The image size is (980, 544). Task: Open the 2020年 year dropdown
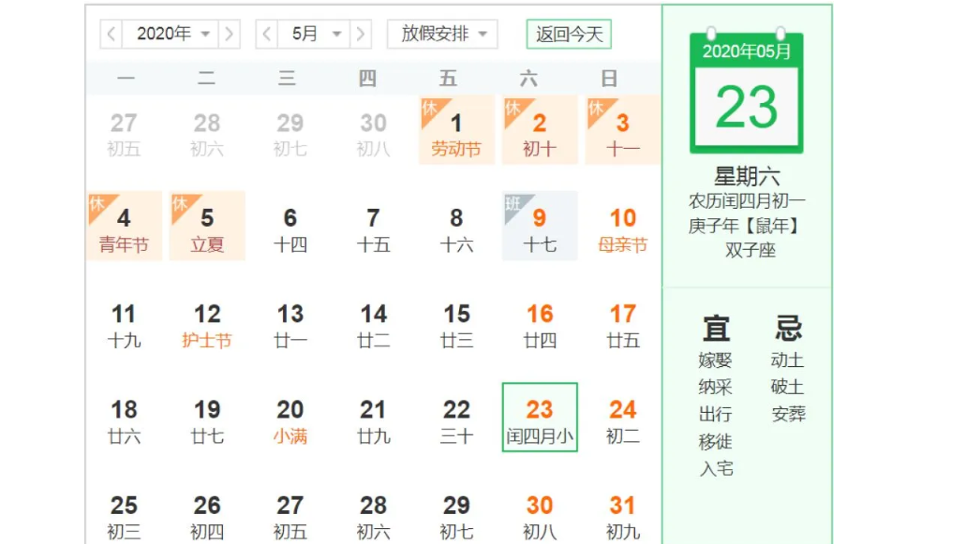[x=171, y=35]
